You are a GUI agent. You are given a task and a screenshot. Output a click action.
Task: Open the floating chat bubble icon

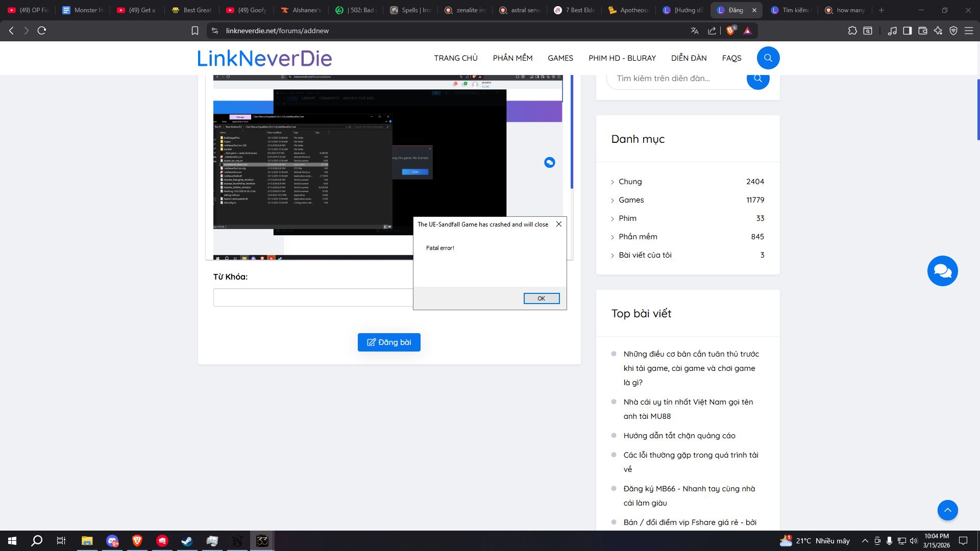pyautogui.click(x=942, y=271)
